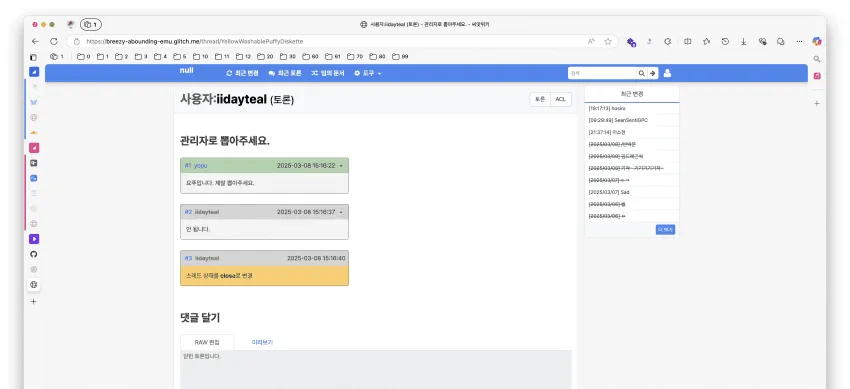Switch to the RAW 편집 tab
850x389 pixels.
(207, 342)
